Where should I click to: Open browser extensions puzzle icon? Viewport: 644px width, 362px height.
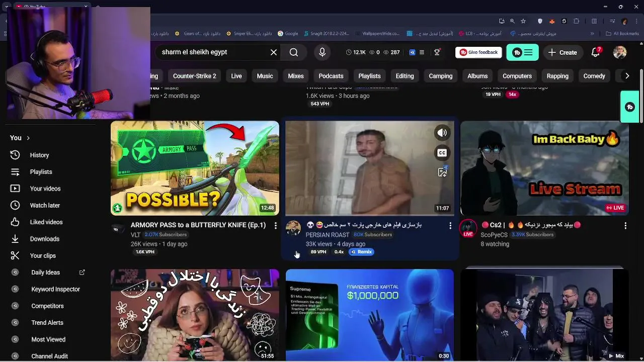click(576, 21)
